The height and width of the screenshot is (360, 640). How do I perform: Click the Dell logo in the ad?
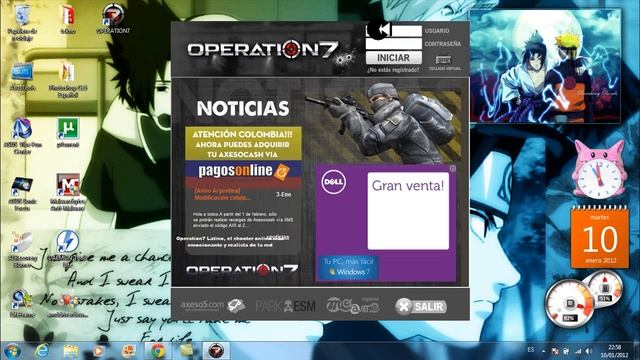click(333, 182)
